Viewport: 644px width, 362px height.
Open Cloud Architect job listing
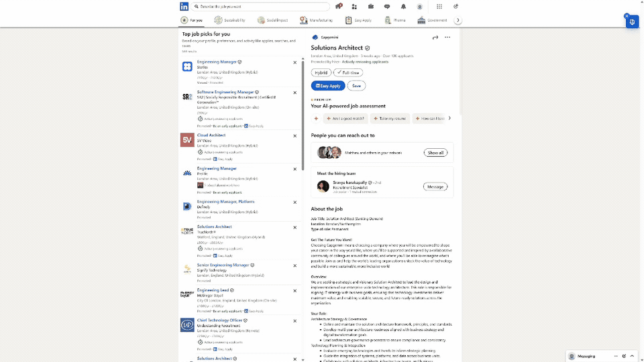tap(211, 135)
